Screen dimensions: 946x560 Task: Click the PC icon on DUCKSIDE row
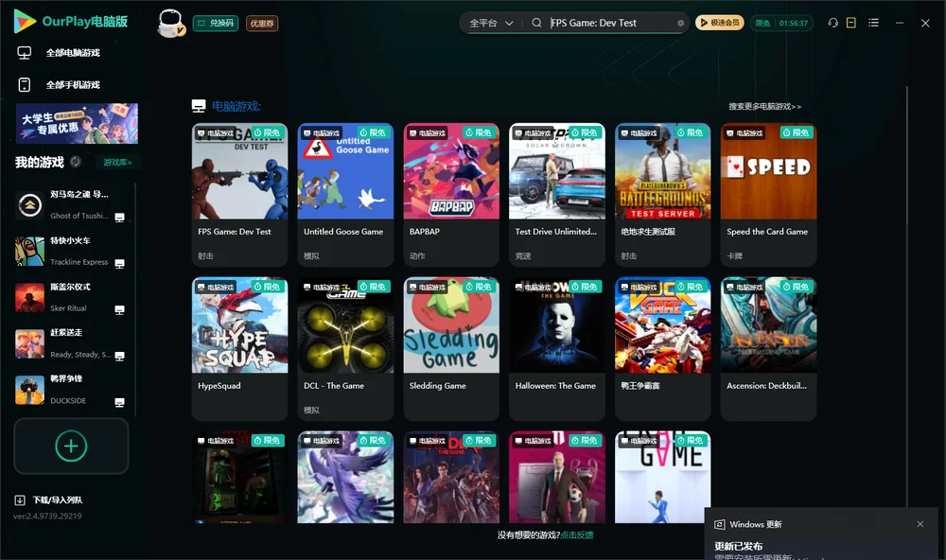pyautogui.click(x=119, y=403)
